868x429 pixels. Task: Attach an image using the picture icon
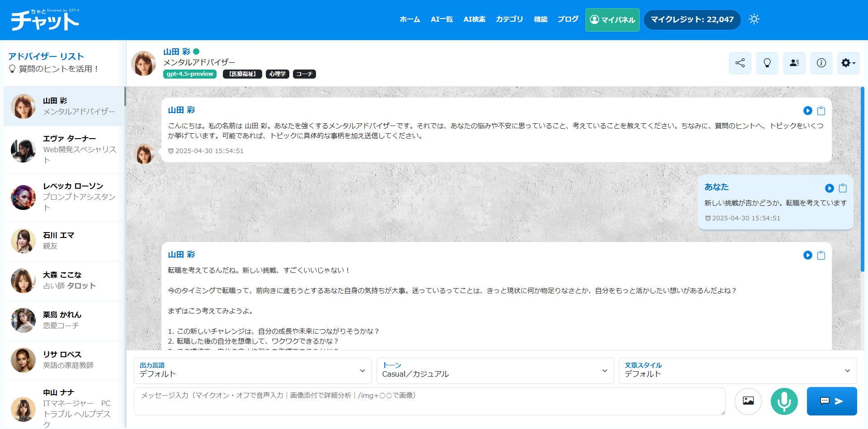748,401
